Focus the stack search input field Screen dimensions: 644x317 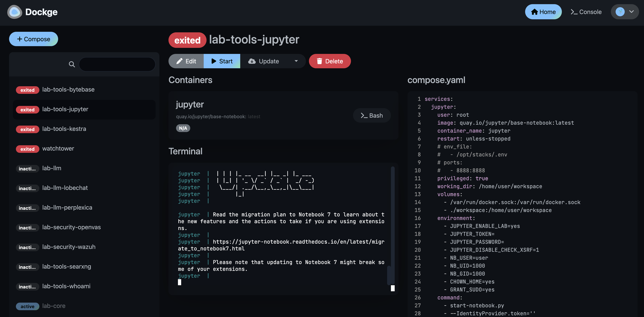[117, 64]
